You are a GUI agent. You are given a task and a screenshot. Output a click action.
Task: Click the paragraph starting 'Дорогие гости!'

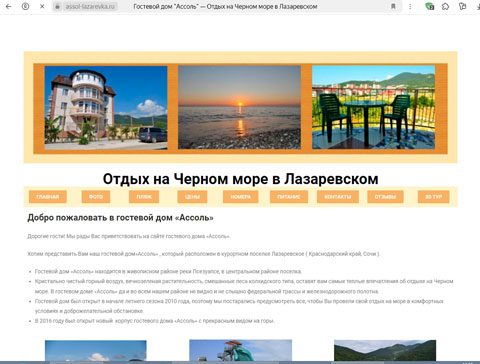129,236
